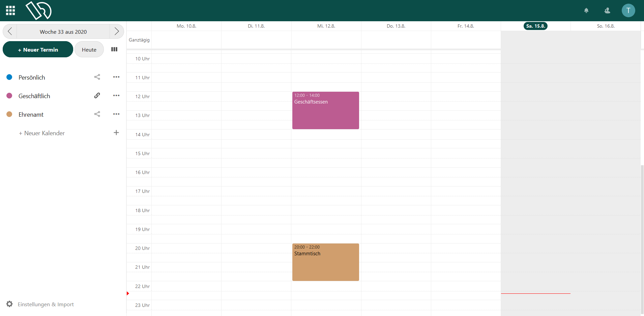Open the Woche 33 aus 2020 date picker
644x316 pixels.
[63, 32]
